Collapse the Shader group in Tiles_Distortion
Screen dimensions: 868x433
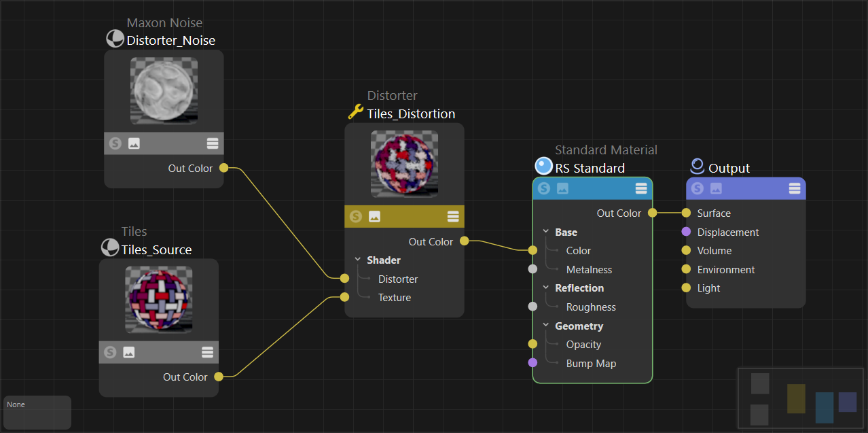(x=358, y=260)
